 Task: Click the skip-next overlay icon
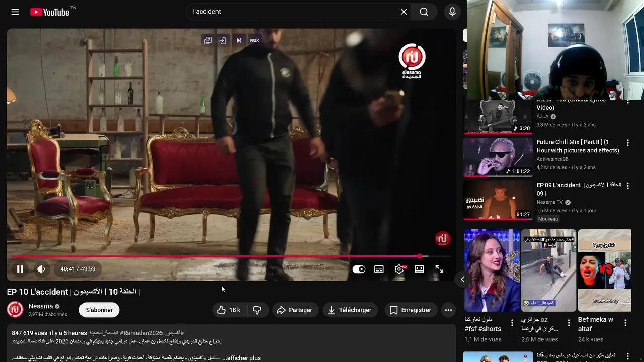tap(238, 40)
